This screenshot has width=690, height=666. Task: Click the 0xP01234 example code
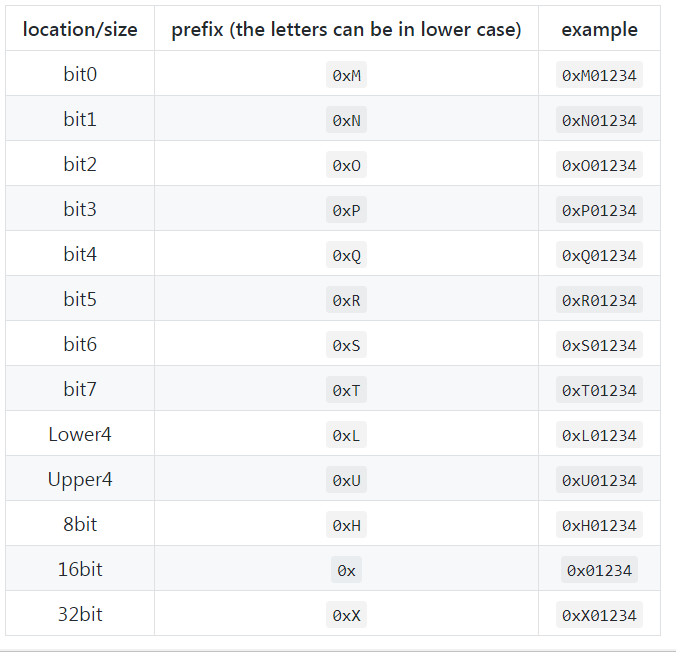point(599,210)
